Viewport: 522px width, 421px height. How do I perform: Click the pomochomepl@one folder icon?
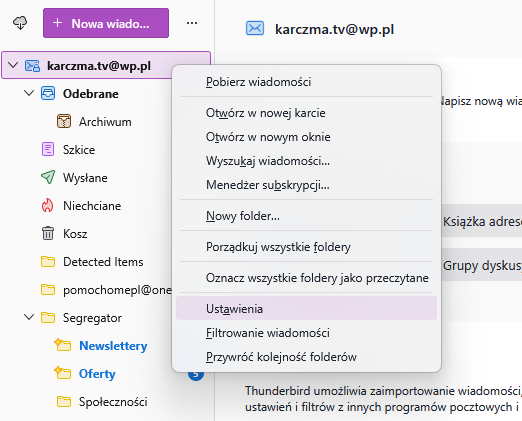tap(48, 289)
